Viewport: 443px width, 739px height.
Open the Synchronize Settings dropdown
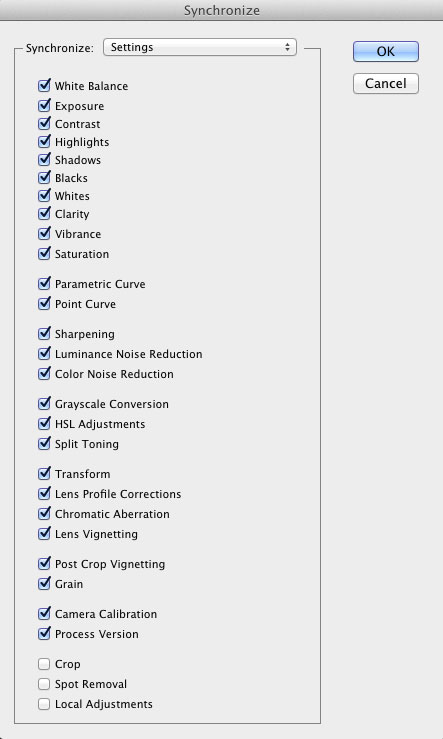point(200,47)
